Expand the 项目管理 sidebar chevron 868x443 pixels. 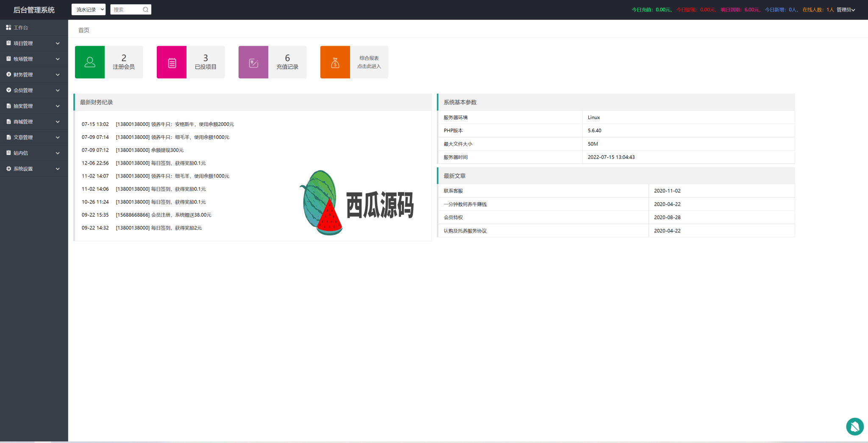click(x=58, y=43)
